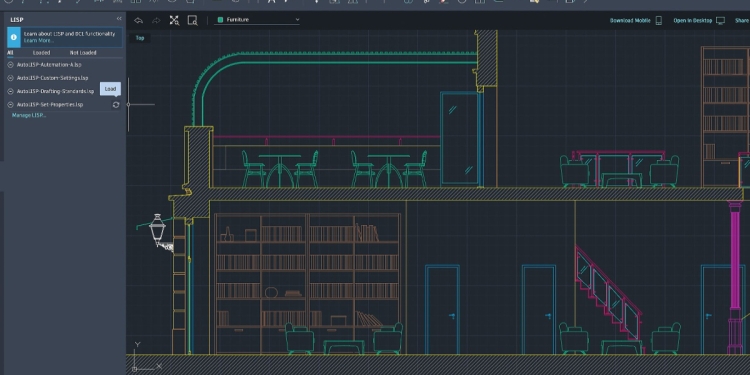Click the Top view label
The height and width of the screenshot is (375, 750).
pos(140,38)
